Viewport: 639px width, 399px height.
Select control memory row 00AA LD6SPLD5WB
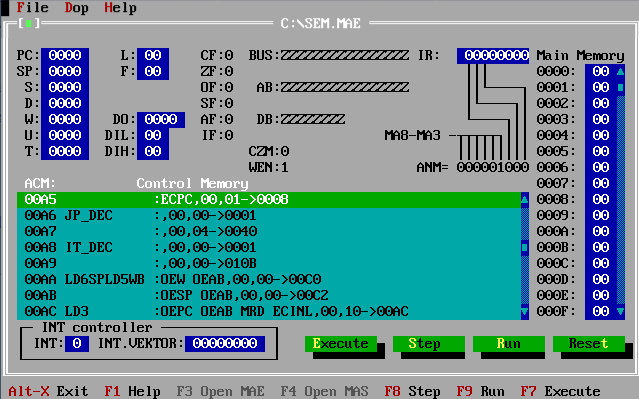click(x=269, y=279)
